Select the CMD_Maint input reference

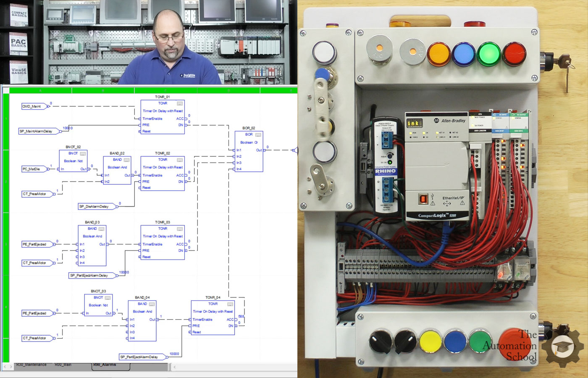tap(32, 106)
